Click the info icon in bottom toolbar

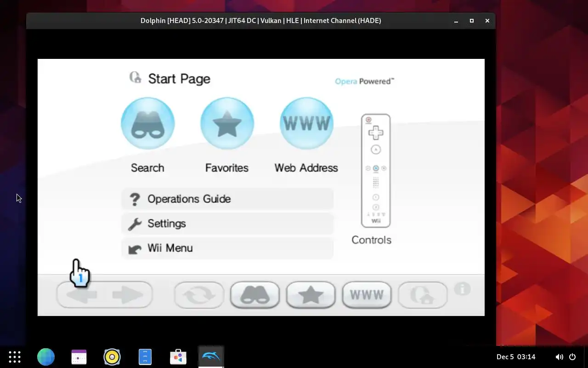[462, 289]
